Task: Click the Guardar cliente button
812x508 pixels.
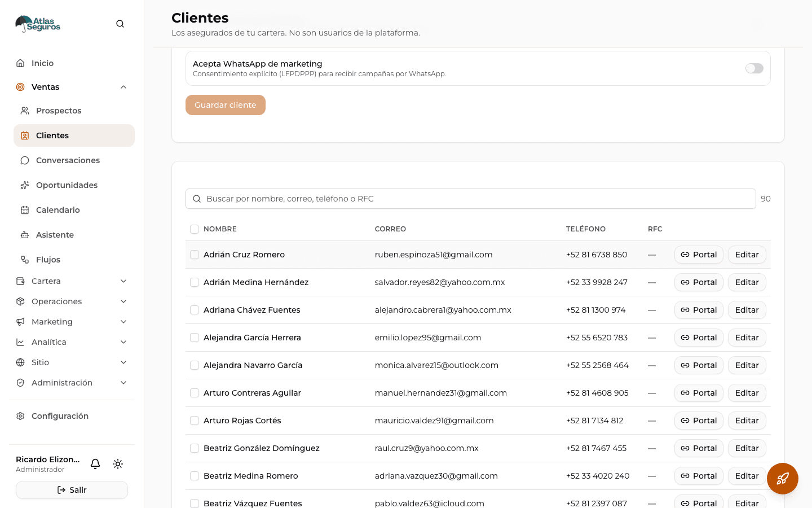Action: (x=226, y=105)
